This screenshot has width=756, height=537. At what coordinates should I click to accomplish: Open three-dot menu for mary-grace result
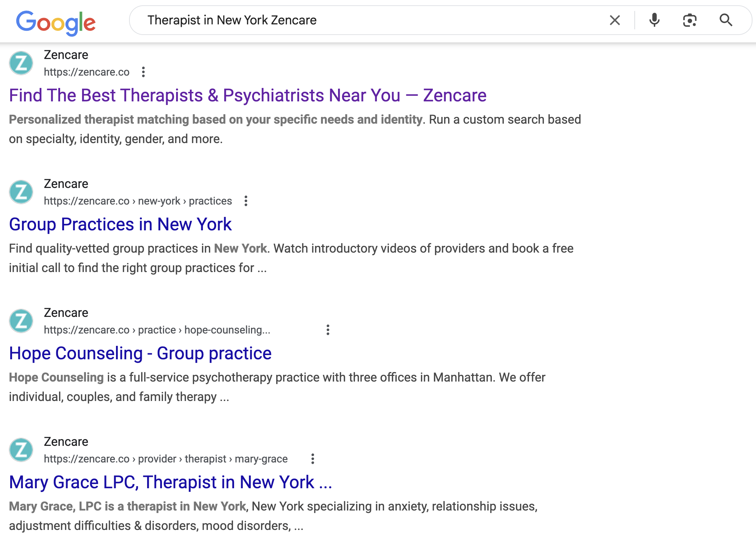(x=313, y=459)
